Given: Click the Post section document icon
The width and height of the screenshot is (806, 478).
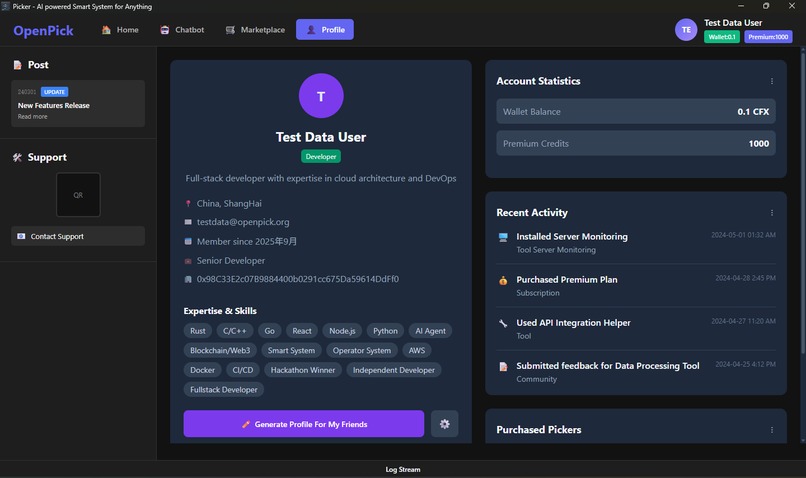Looking at the screenshot, I should [17, 65].
